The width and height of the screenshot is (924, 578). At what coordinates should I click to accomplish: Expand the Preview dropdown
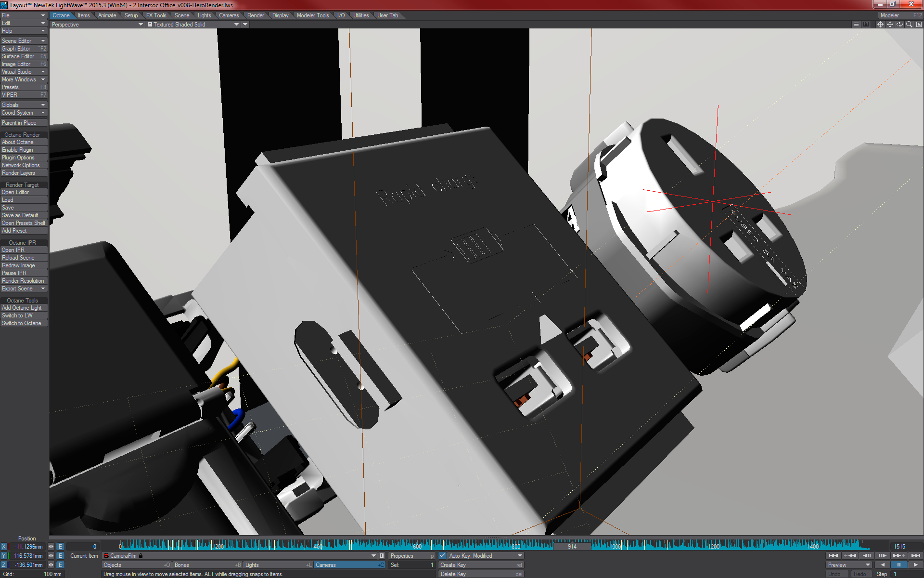[x=849, y=565]
